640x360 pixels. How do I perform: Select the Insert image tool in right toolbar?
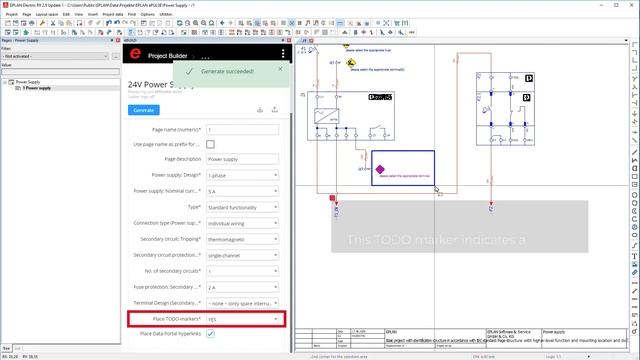coord(635,264)
